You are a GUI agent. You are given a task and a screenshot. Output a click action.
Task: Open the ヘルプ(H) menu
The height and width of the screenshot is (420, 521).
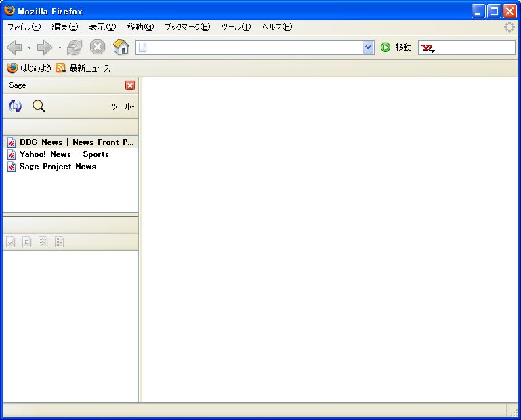click(277, 27)
